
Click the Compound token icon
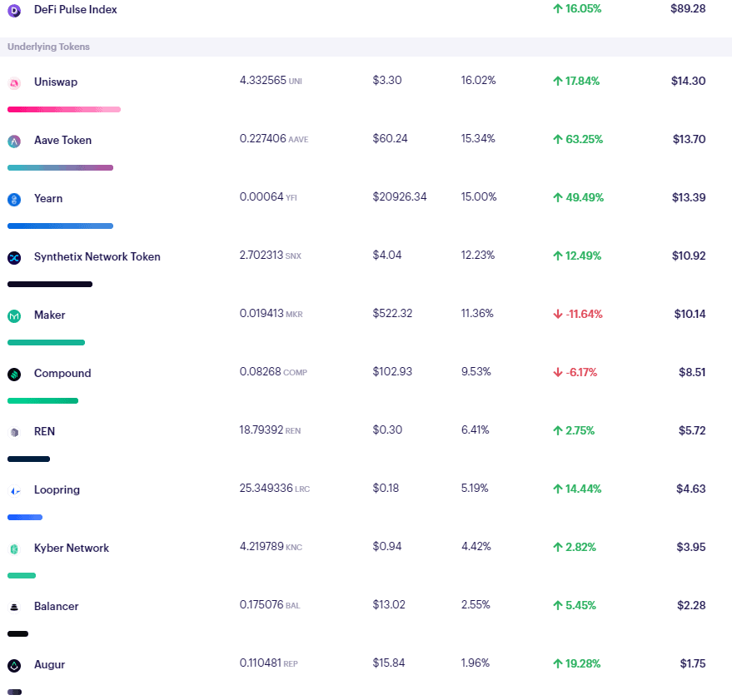14,375
